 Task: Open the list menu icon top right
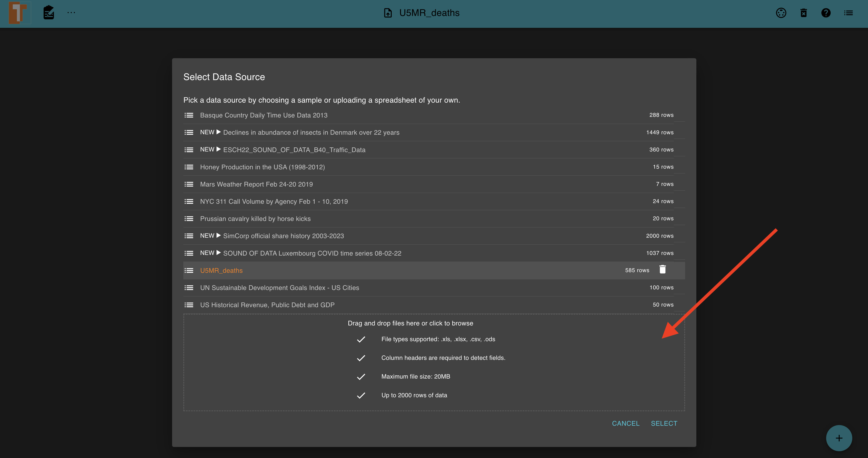[x=848, y=13]
